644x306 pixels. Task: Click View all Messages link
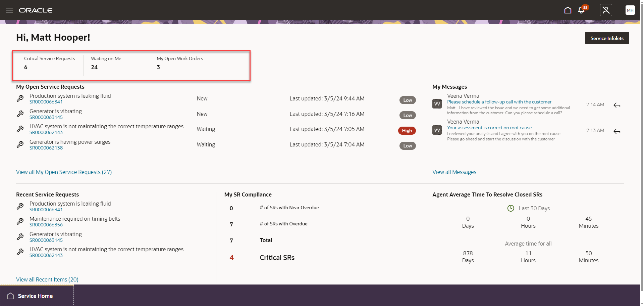pos(454,172)
